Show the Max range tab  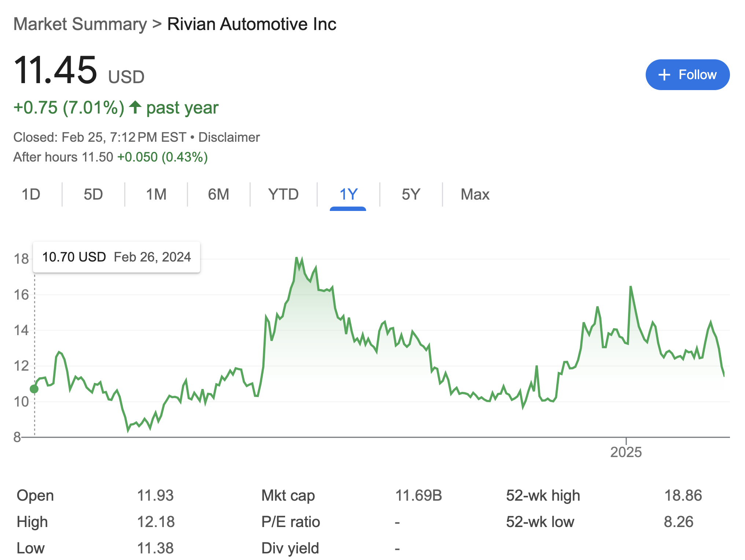(475, 194)
